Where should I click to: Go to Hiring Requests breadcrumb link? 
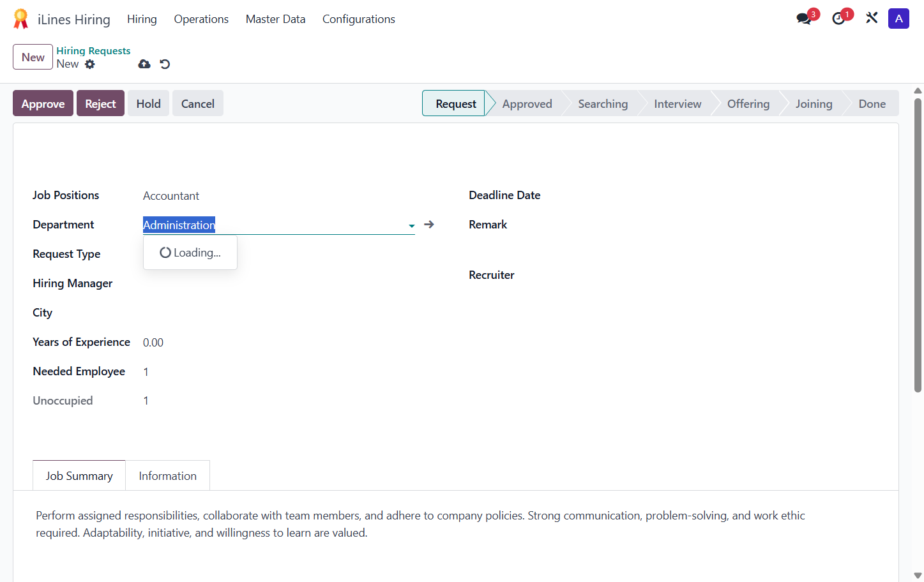coord(93,50)
